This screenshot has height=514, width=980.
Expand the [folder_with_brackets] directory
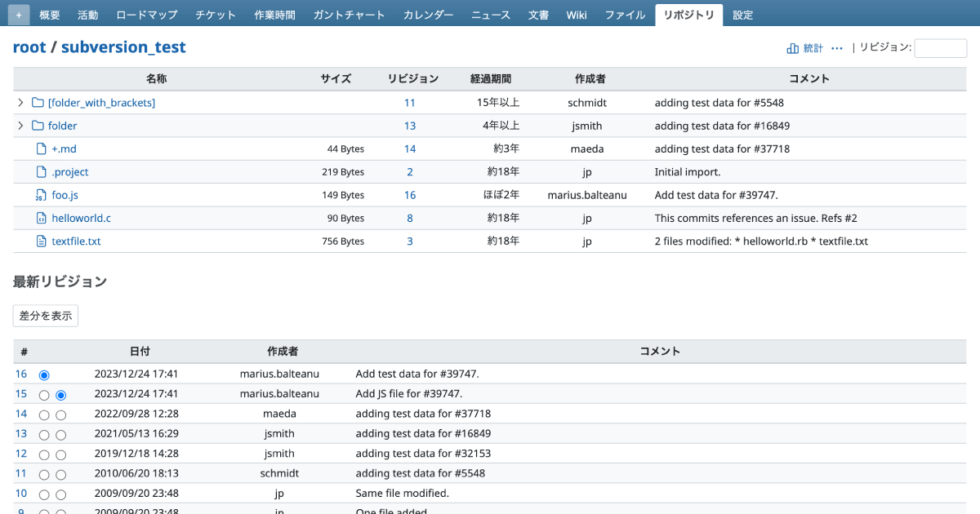pyautogui.click(x=20, y=103)
